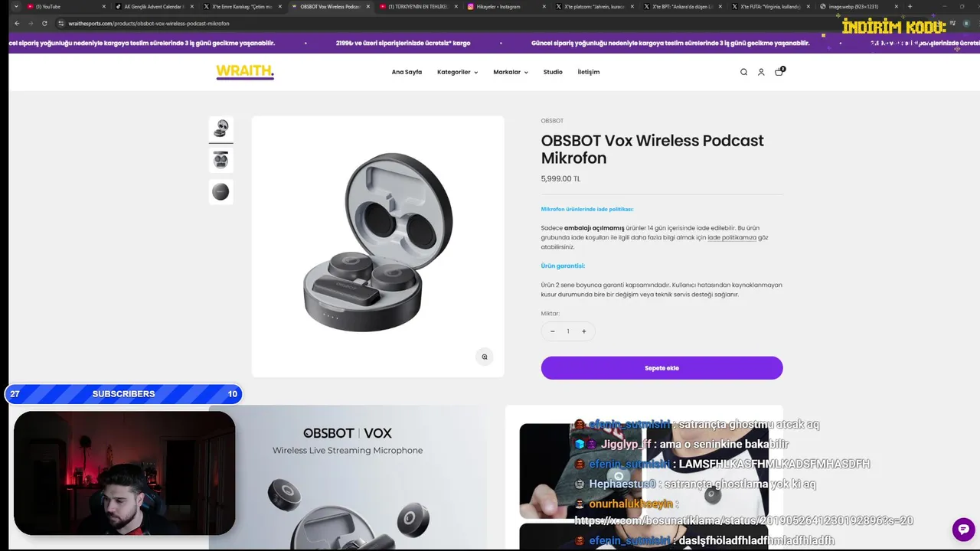Click the WRAITH logo

(245, 72)
